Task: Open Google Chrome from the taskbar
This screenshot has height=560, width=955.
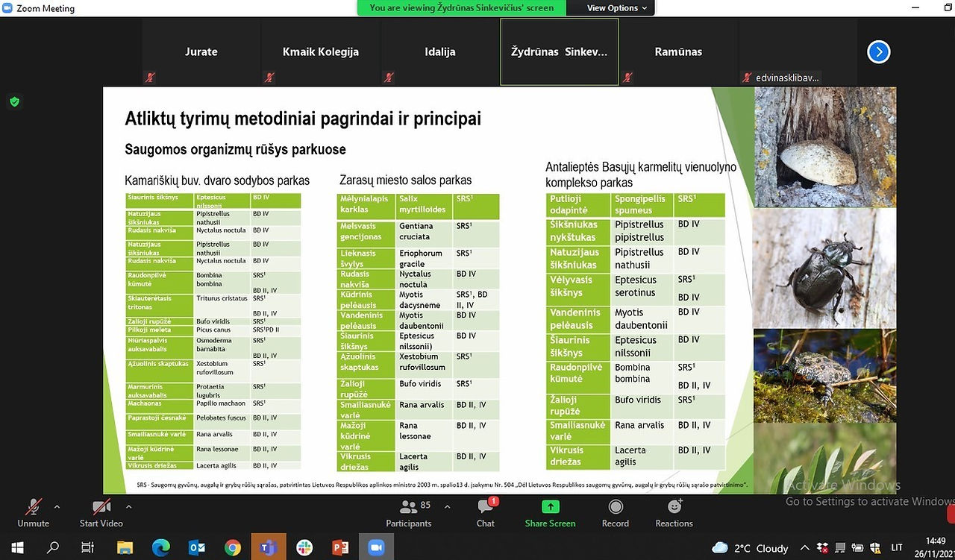Action: pos(233,548)
